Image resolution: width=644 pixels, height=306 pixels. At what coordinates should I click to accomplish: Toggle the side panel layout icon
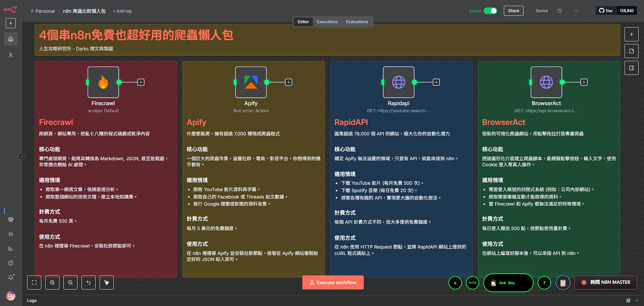631,68
